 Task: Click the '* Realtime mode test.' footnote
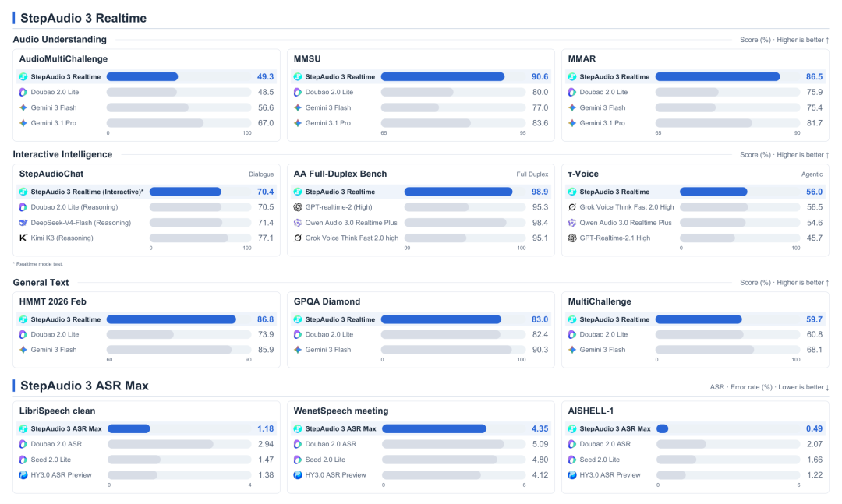point(37,264)
